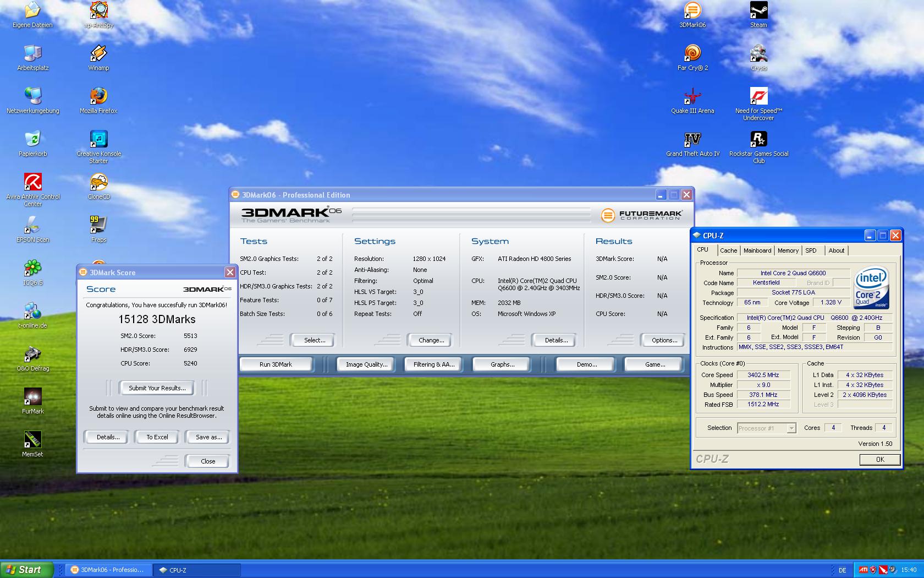Launch Rockstar Games Social Club
The height and width of the screenshot is (578, 924).
point(758,146)
